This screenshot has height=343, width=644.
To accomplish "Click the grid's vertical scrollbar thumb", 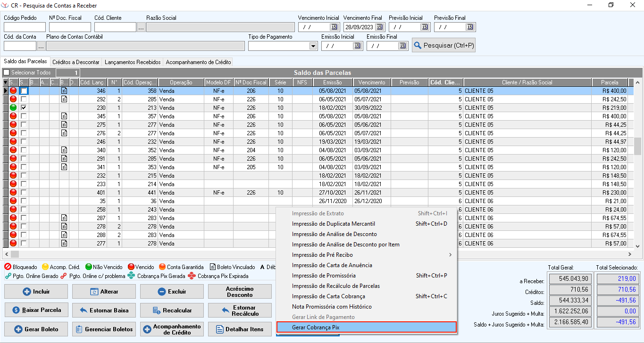I will pyautogui.click(x=637, y=146).
